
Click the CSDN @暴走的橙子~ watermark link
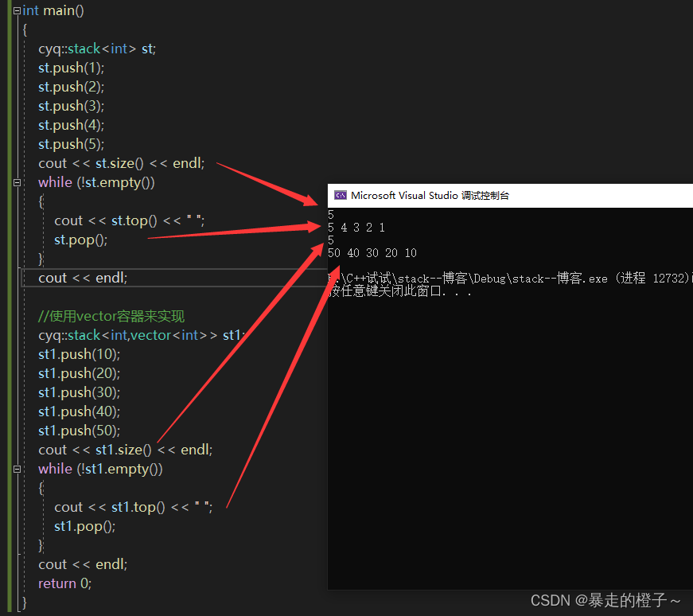point(606,601)
